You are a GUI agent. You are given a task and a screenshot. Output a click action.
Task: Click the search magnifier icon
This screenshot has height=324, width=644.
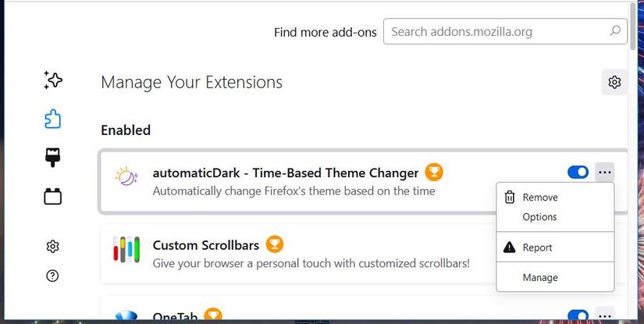(x=615, y=32)
